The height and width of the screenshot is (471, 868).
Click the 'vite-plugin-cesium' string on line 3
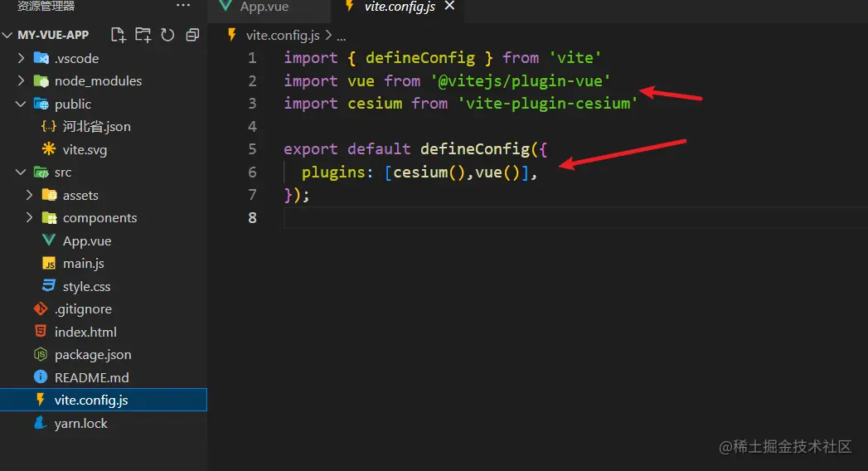click(547, 104)
